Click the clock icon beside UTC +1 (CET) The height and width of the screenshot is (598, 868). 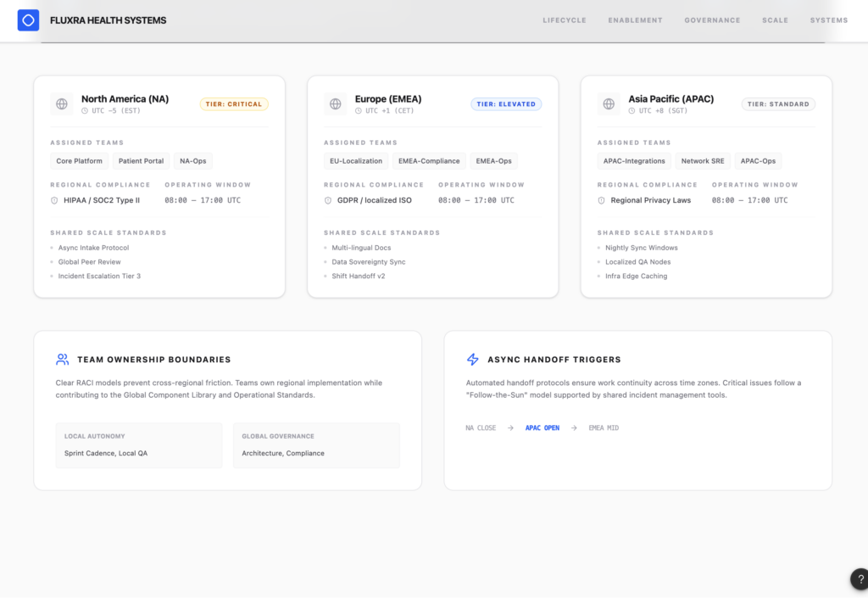(359, 111)
